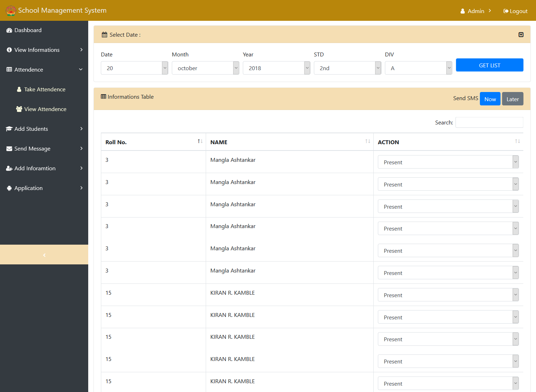
Task: Click the Take Attendence person icon
Action: tap(19, 90)
